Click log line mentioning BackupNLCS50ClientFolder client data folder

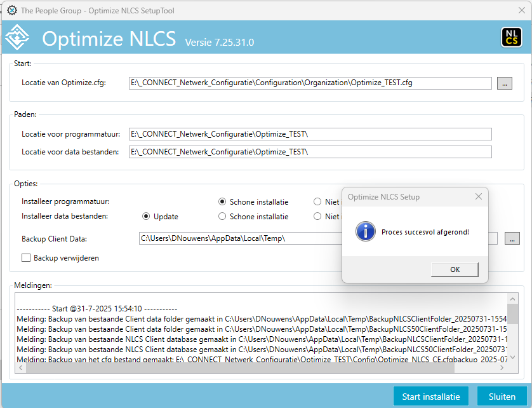pyautogui.click(x=262, y=329)
